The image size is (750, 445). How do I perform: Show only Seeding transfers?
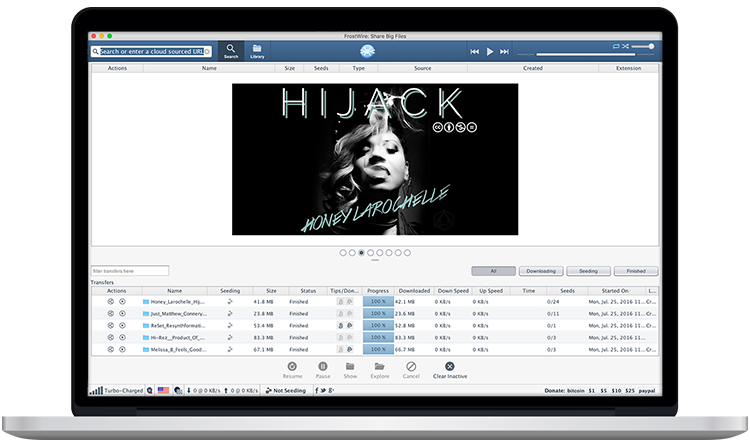(x=588, y=271)
